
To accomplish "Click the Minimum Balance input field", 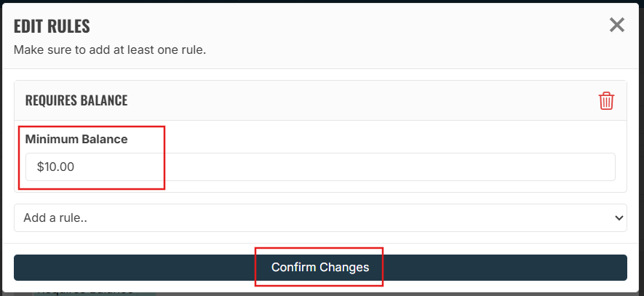I will (x=320, y=167).
